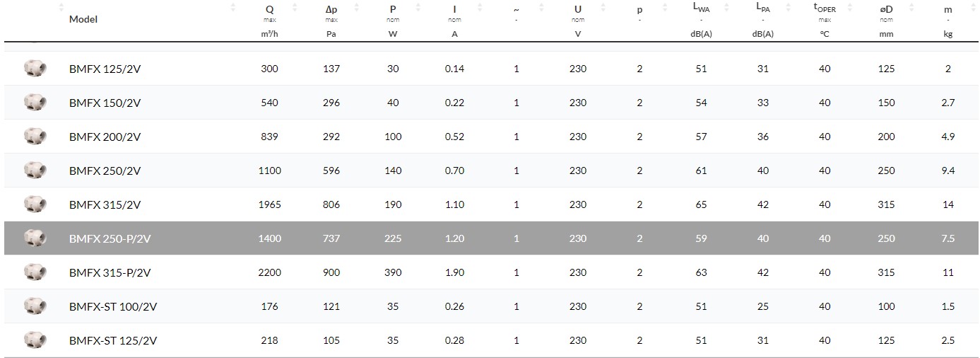Click the 839 airflow value for BMFX 200/2V
The width and height of the screenshot is (980, 358).
(269, 137)
